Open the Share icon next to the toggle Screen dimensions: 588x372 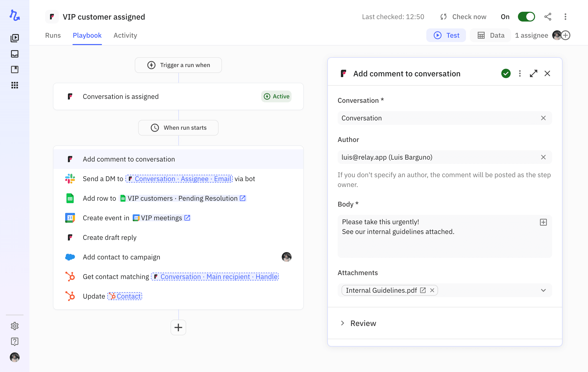pos(548,17)
